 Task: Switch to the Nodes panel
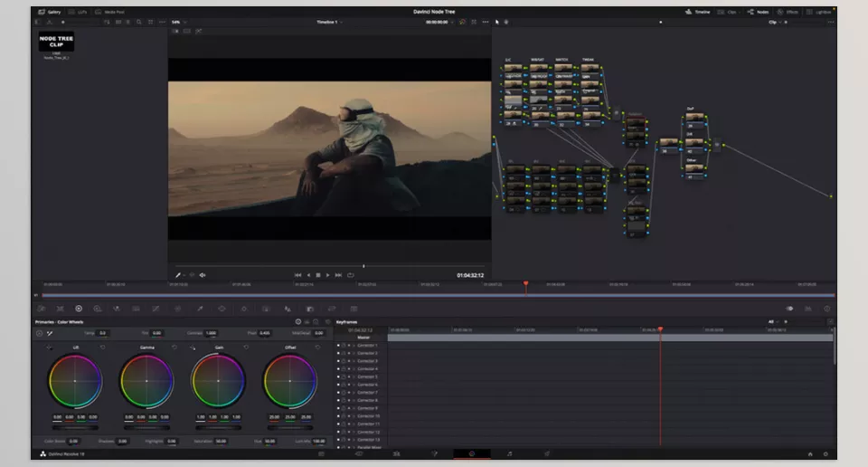758,12
